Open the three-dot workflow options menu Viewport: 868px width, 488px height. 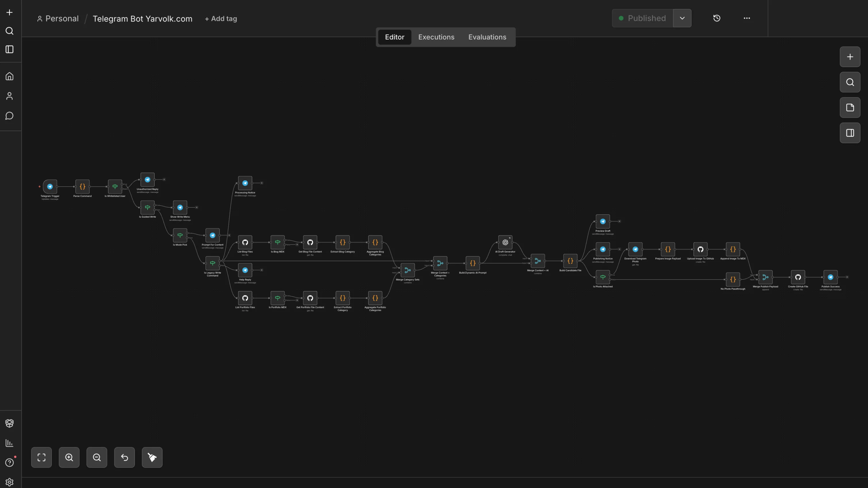coord(747,18)
